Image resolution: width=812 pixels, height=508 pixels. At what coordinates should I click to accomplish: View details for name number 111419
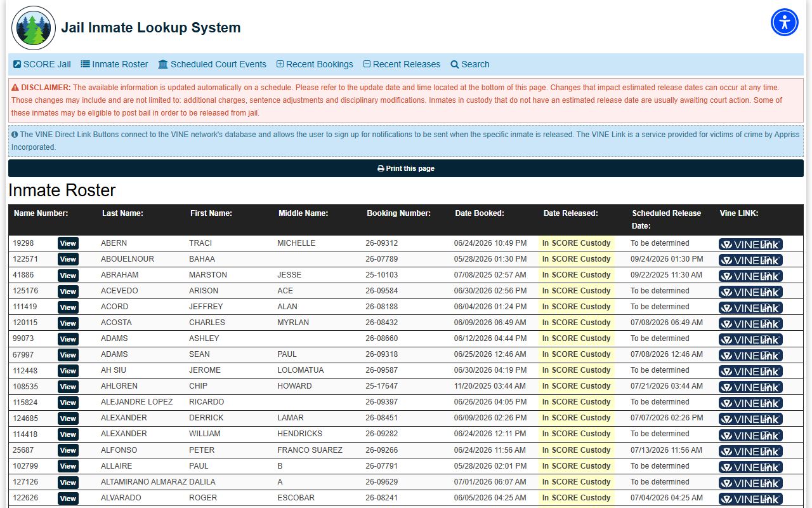pyautogui.click(x=68, y=307)
